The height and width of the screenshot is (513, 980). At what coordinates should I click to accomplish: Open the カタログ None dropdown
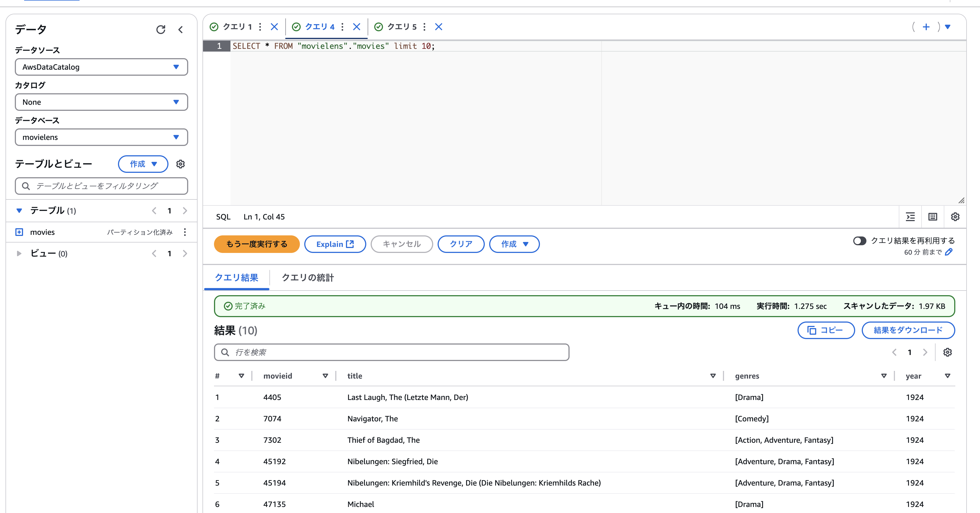click(x=101, y=102)
